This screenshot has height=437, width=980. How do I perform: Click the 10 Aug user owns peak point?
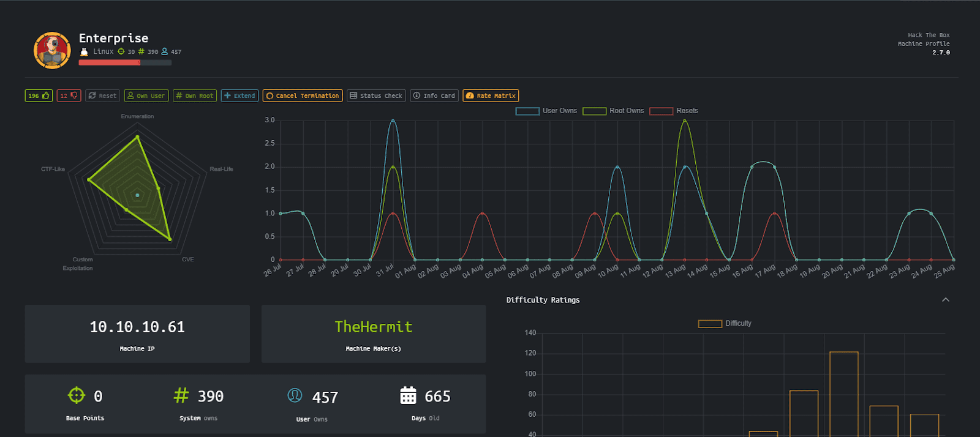tap(617, 167)
